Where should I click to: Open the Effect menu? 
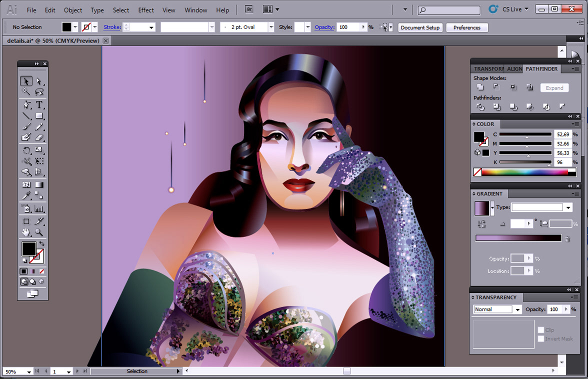tap(146, 10)
